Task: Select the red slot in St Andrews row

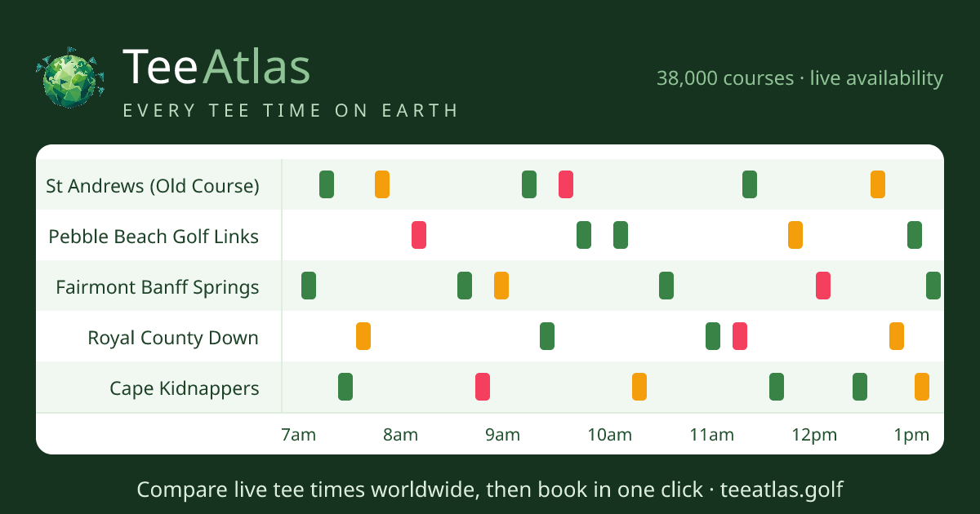Action: click(566, 184)
